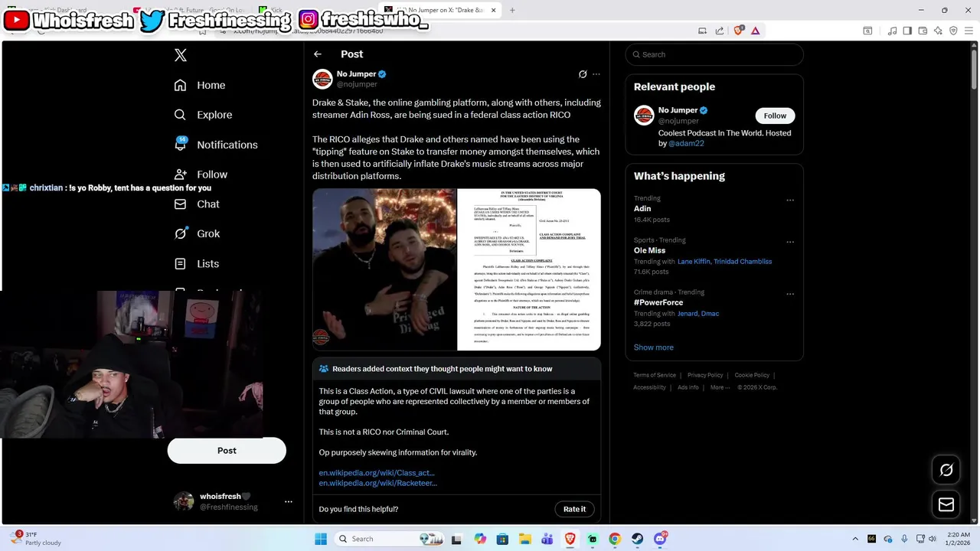Open the post's three-dot more menu
980x551 pixels.
[596, 74]
